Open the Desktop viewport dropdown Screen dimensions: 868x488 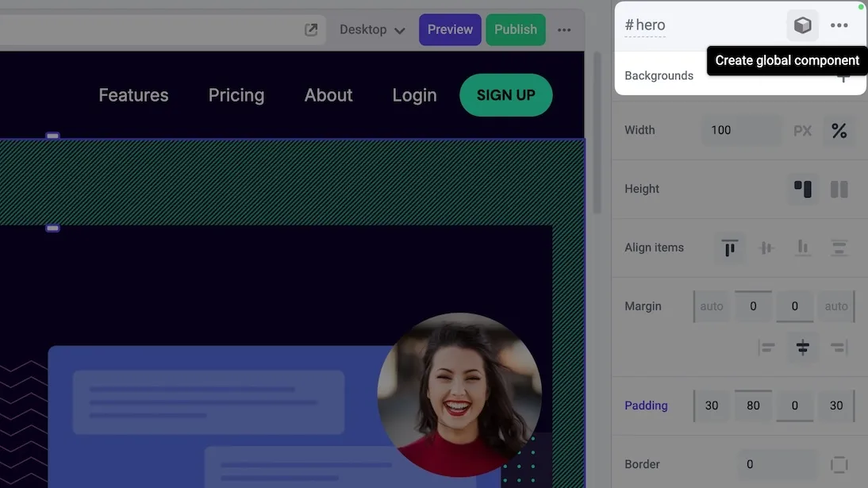pos(372,30)
